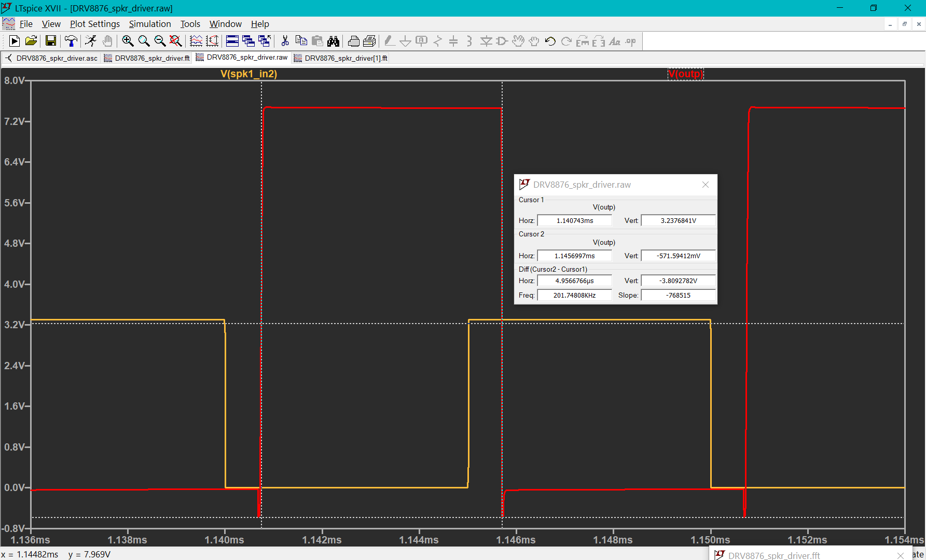Click Diff Vert field -3.8092782V
The width and height of the screenshot is (926, 560).
(x=679, y=281)
